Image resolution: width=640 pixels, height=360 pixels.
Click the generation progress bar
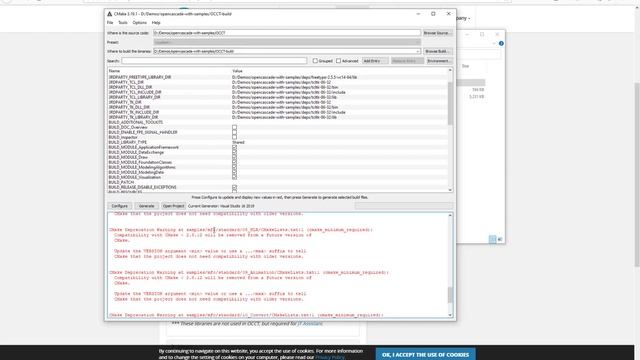click(404, 206)
